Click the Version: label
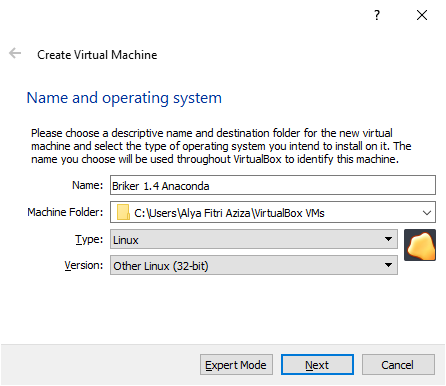Image resolution: width=446 pixels, height=386 pixels. click(x=84, y=265)
